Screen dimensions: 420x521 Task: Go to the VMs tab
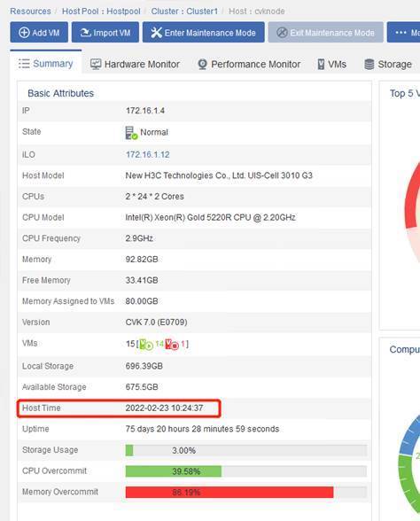tap(332, 64)
